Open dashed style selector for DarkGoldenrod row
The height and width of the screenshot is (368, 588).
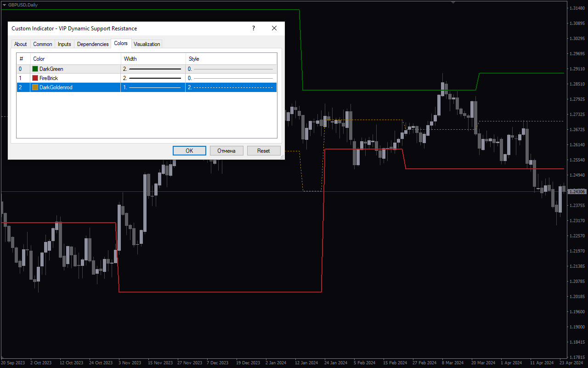[x=231, y=87]
